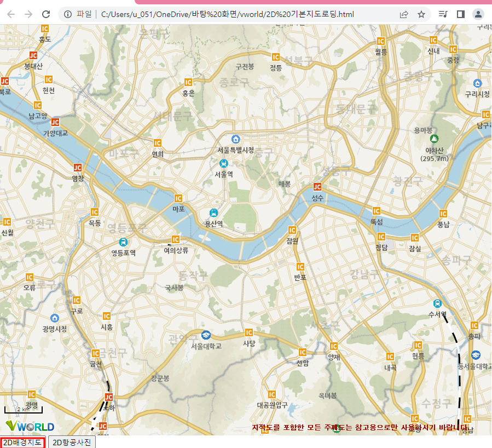Viewport: 492px width, 448px height.
Task: Click the 오류 IC marker
Action: click(29, 277)
